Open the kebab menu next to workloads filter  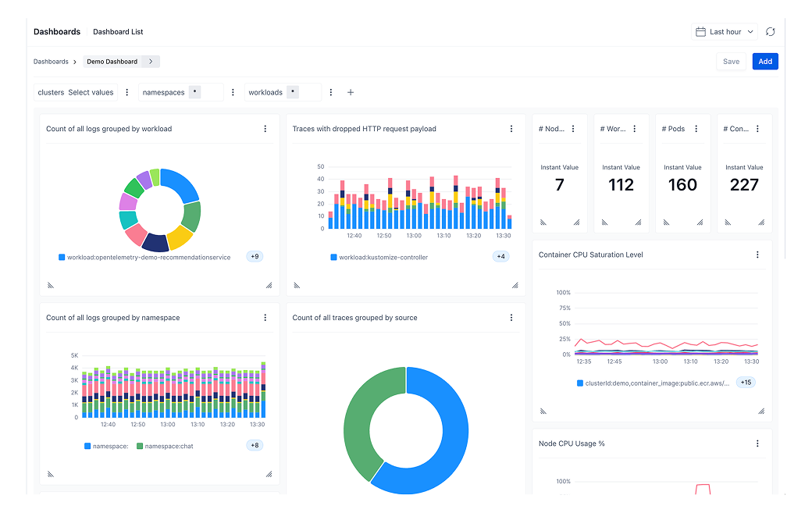coord(331,92)
